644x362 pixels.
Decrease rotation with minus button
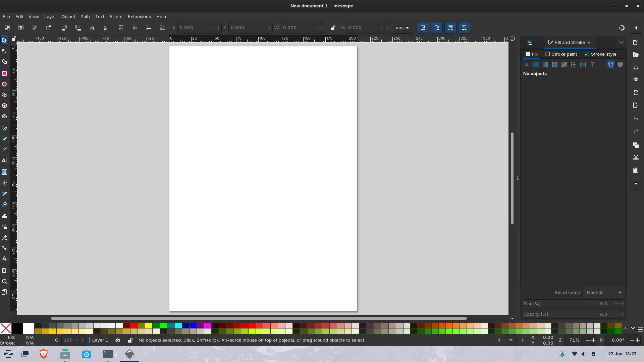(x=632, y=340)
